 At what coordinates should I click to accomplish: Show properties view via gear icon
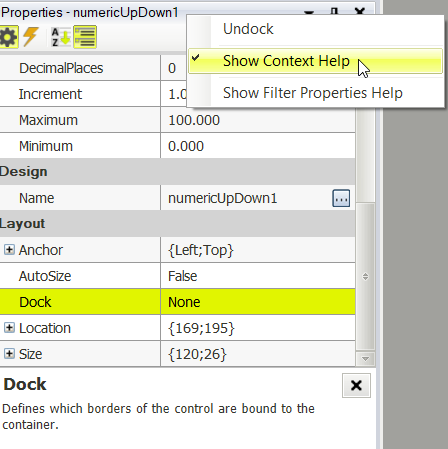[8, 37]
